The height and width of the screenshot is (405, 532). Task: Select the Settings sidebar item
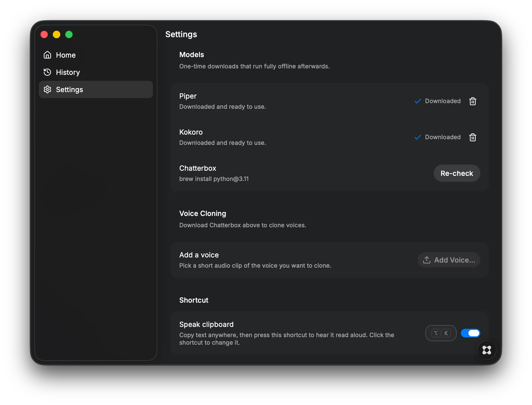(x=96, y=89)
